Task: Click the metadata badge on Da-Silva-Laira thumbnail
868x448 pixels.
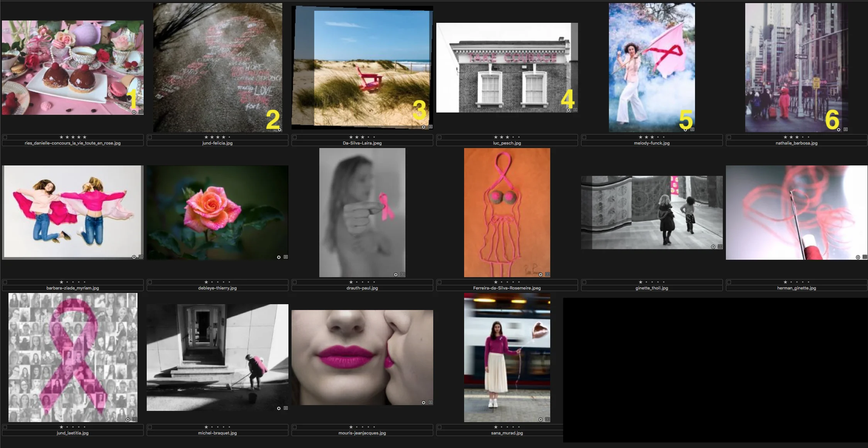Action: [x=431, y=127]
